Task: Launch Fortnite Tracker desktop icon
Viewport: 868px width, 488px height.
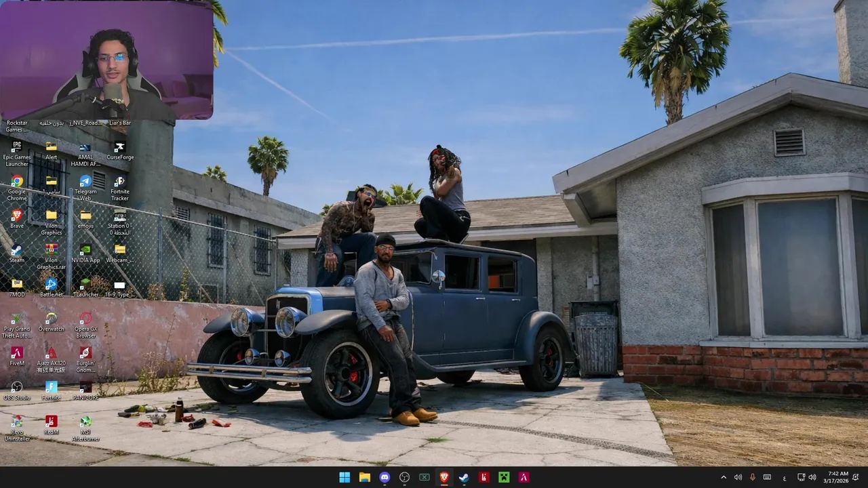Action: pyautogui.click(x=120, y=188)
